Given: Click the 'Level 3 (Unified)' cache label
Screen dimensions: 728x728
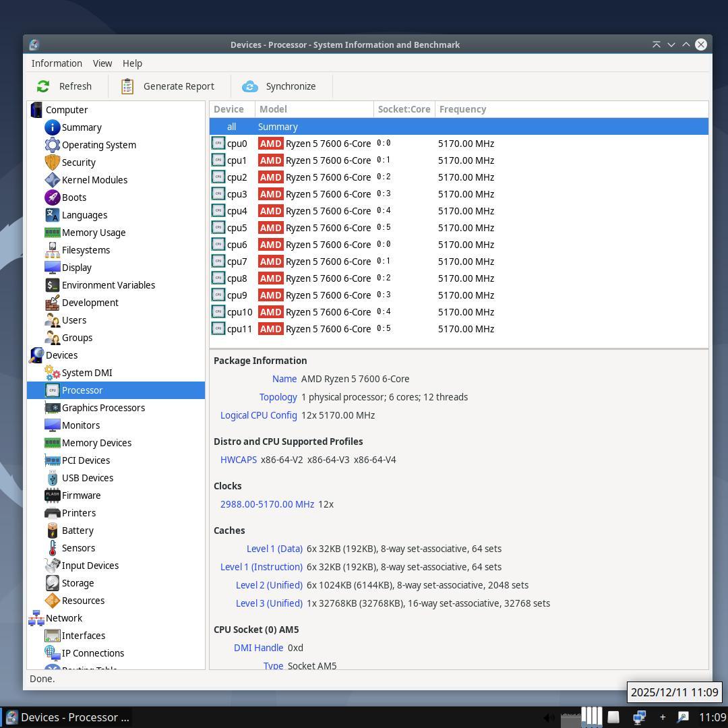Looking at the screenshot, I should coord(269,603).
